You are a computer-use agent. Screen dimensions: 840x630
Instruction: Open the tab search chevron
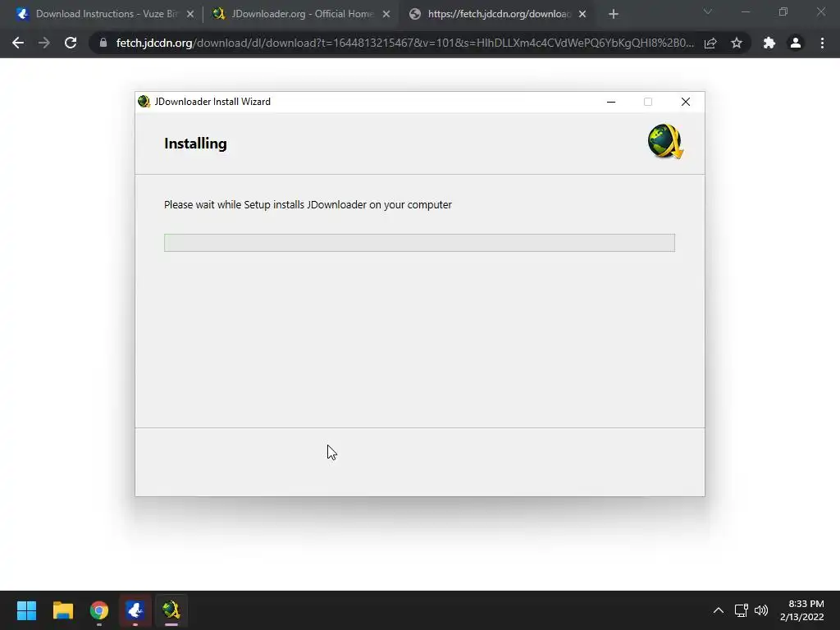coord(708,11)
